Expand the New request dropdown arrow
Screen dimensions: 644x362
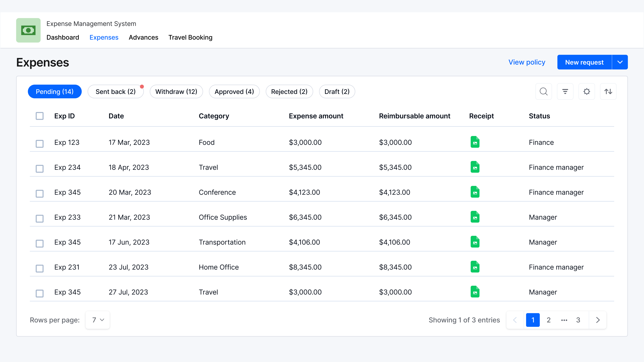click(620, 62)
